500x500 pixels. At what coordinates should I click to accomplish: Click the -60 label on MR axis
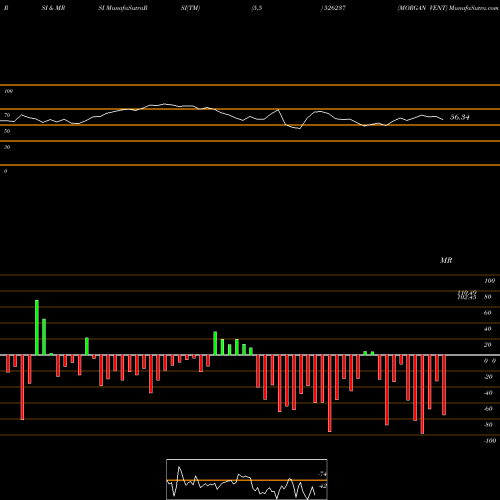tap(488, 409)
